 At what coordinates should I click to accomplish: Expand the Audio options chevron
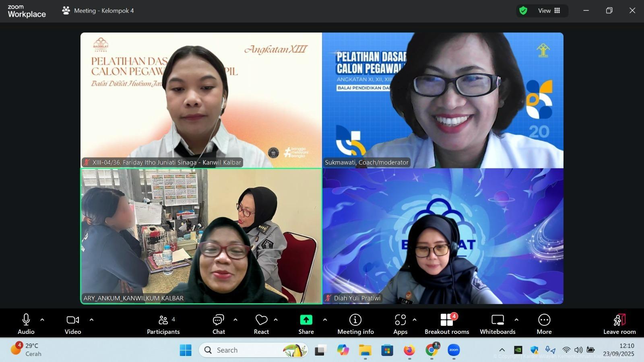[42, 320]
